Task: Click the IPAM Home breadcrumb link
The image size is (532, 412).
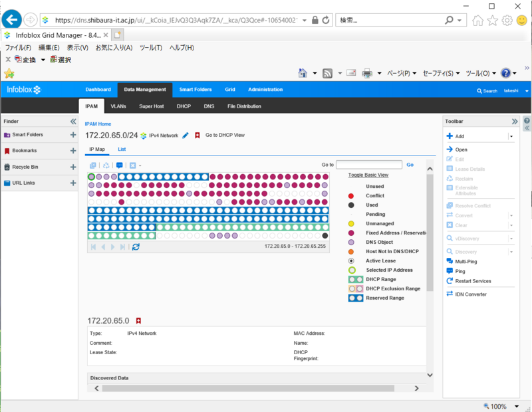Action: point(98,124)
